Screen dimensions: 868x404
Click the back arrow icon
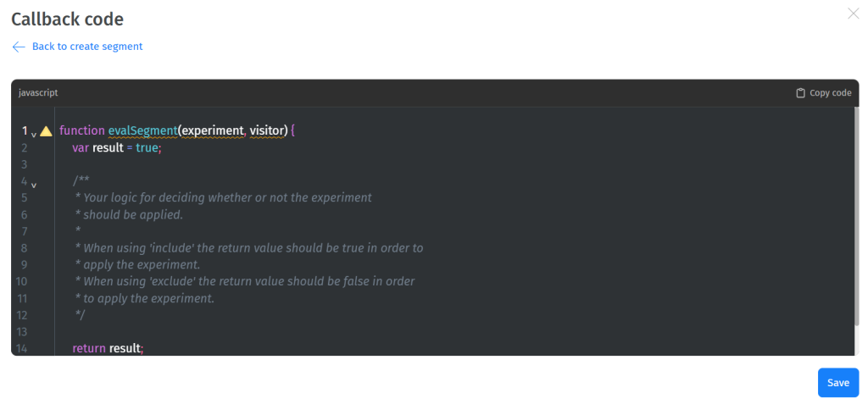click(19, 47)
